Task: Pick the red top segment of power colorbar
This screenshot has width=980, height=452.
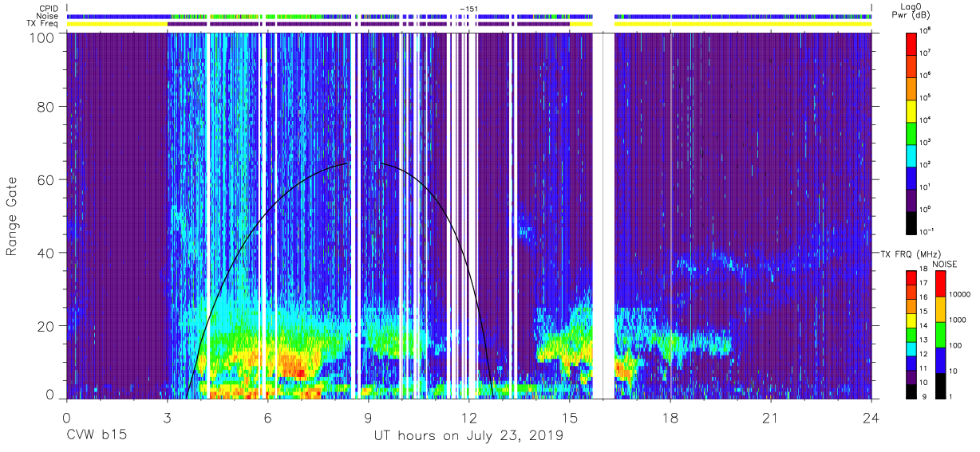Action: point(913,43)
